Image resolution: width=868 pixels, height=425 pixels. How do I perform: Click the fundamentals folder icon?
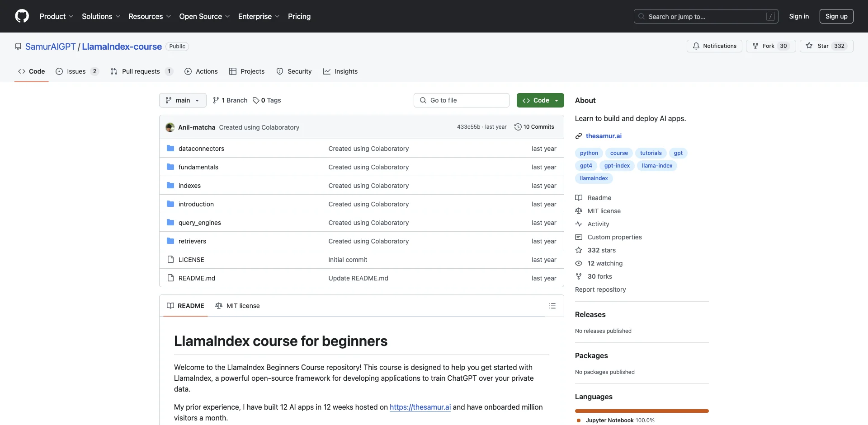click(170, 167)
